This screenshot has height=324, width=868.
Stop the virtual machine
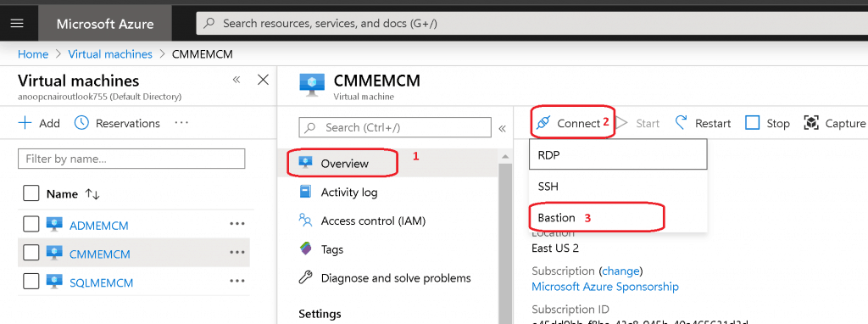(768, 123)
